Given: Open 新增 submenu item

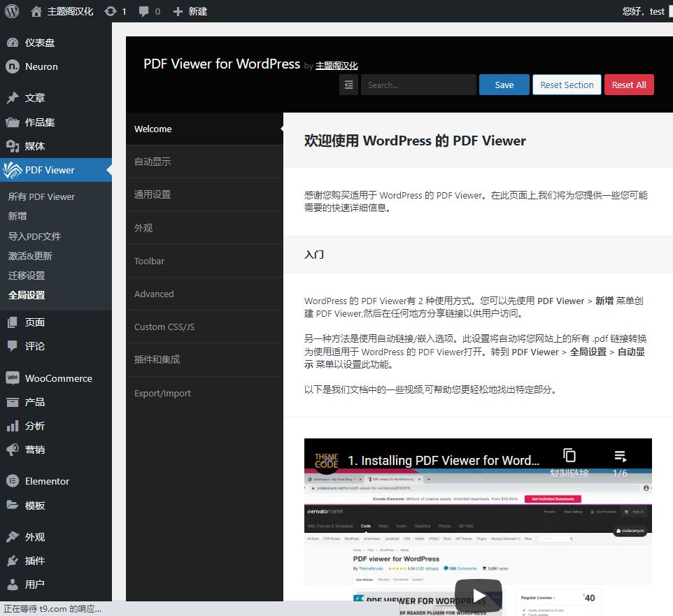Looking at the screenshot, I should point(17,216).
